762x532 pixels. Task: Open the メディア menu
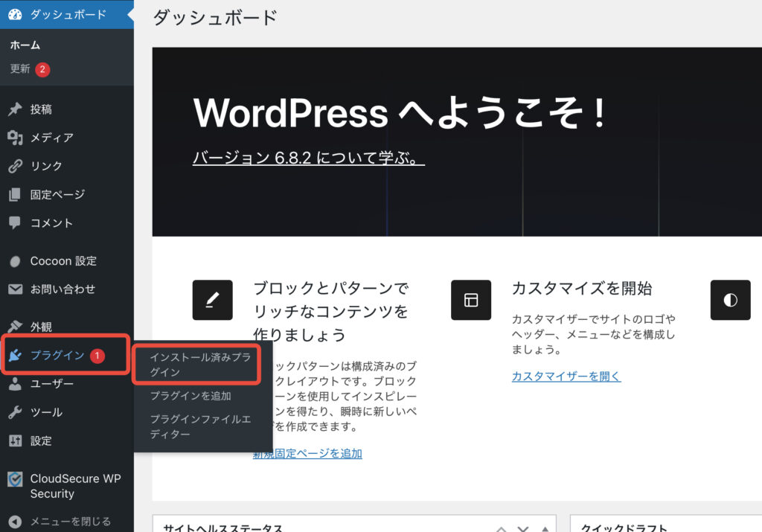click(66, 138)
